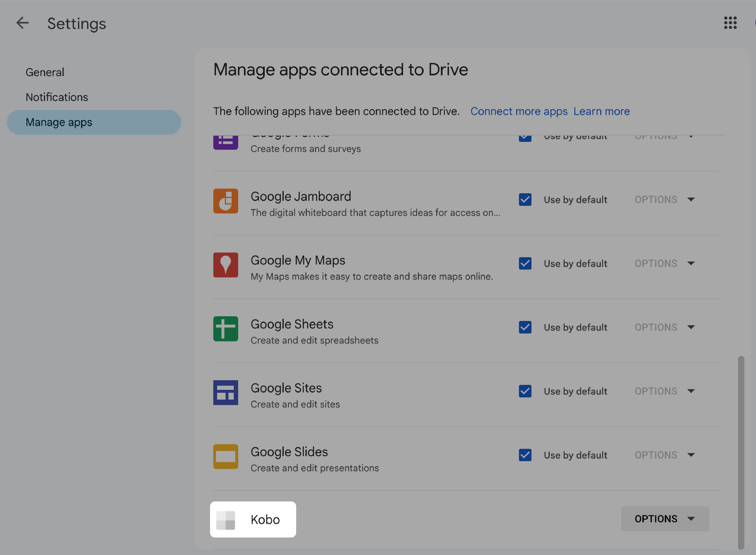Click the Kobo app icon
756x555 pixels.
pos(226,519)
